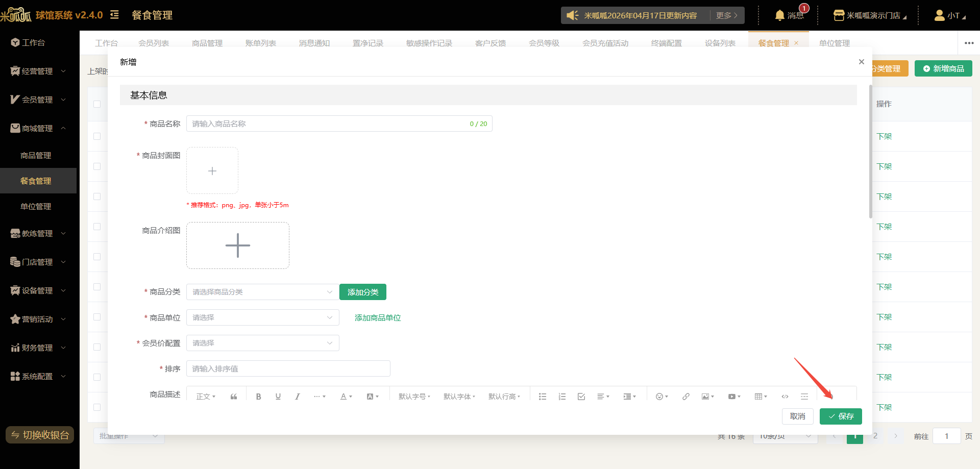Collapse the 商城管理 sidebar menu
This screenshot has height=469, width=980.
pyautogui.click(x=38, y=129)
